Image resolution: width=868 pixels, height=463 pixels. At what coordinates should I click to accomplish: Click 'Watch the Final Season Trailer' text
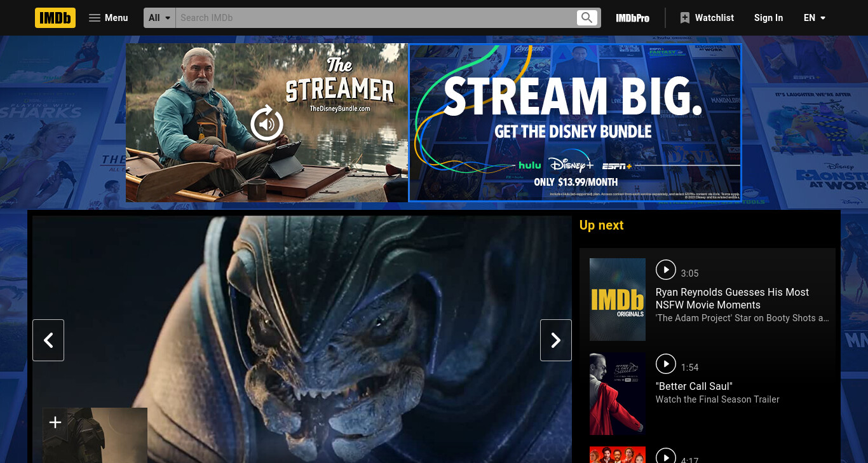pyautogui.click(x=717, y=399)
